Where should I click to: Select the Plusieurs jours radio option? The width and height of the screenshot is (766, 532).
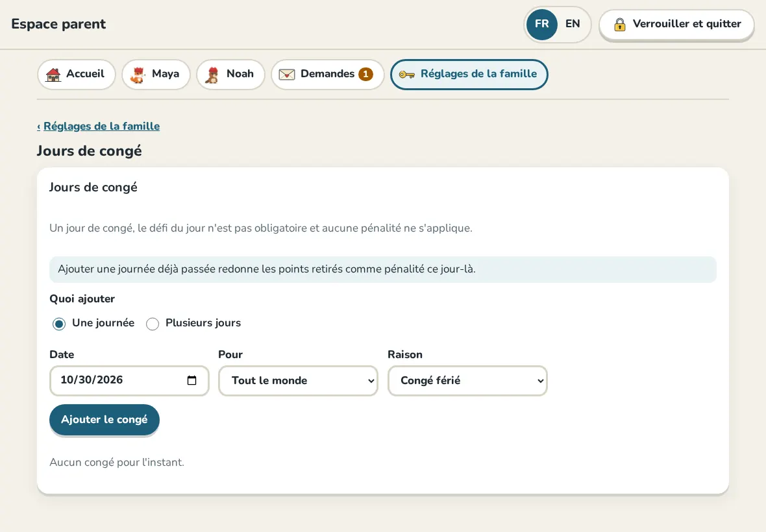coord(153,324)
